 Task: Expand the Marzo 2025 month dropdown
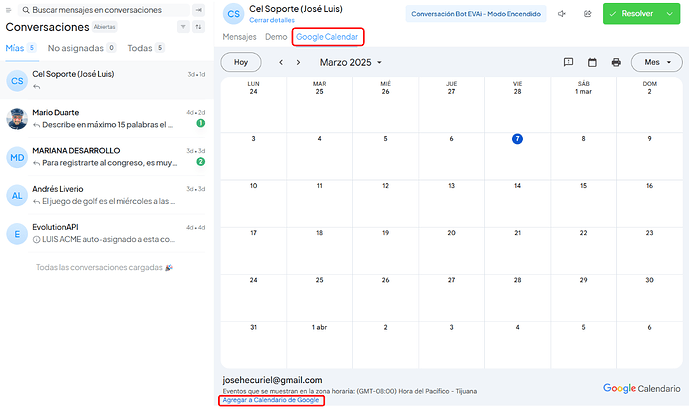[350, 62]
